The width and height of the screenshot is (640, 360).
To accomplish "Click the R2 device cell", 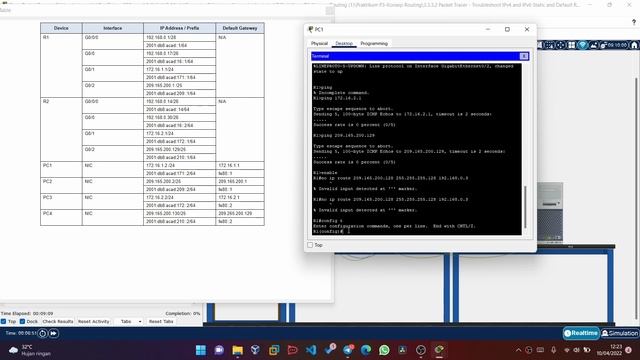I will [61, 129].
